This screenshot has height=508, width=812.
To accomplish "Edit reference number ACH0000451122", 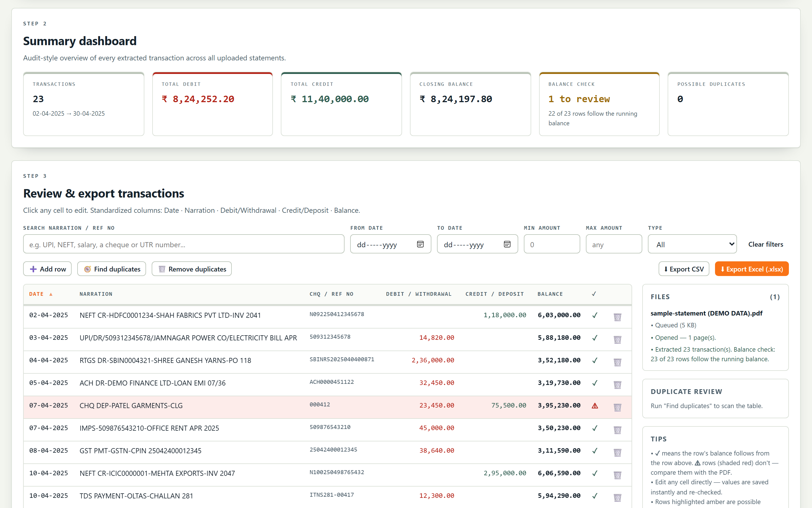I will 332,382.
